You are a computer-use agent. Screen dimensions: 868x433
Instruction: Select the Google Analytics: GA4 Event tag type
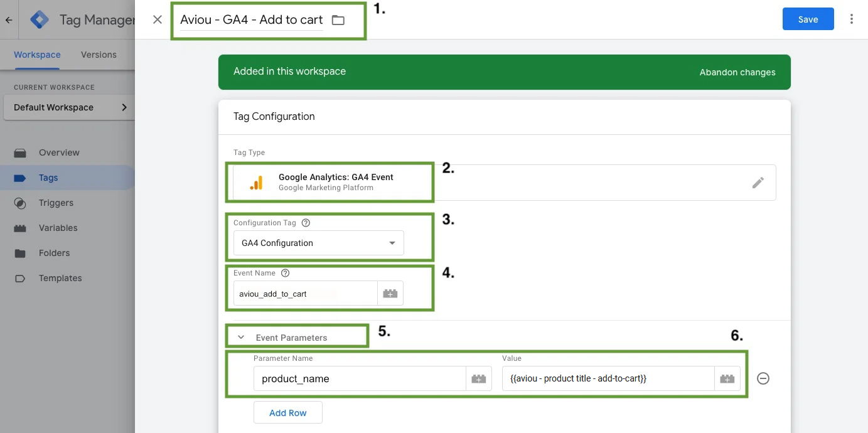[x=504, y=183]
